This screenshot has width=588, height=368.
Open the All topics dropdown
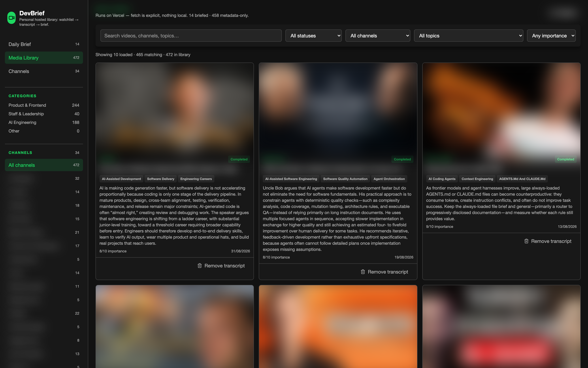point(468,36)
